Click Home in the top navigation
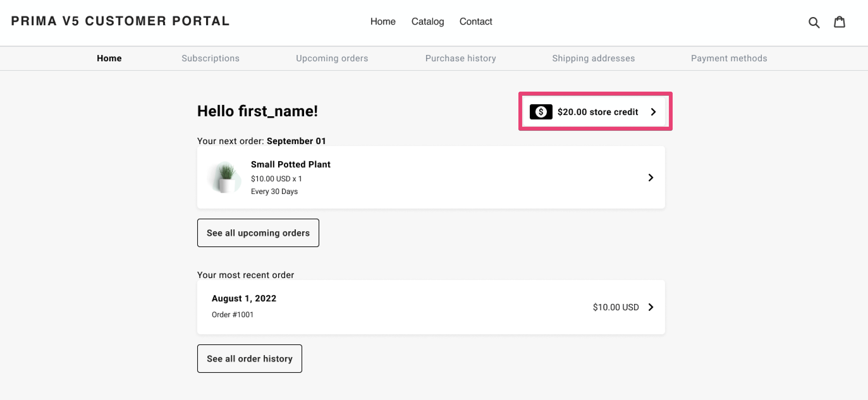 point(383,21)
